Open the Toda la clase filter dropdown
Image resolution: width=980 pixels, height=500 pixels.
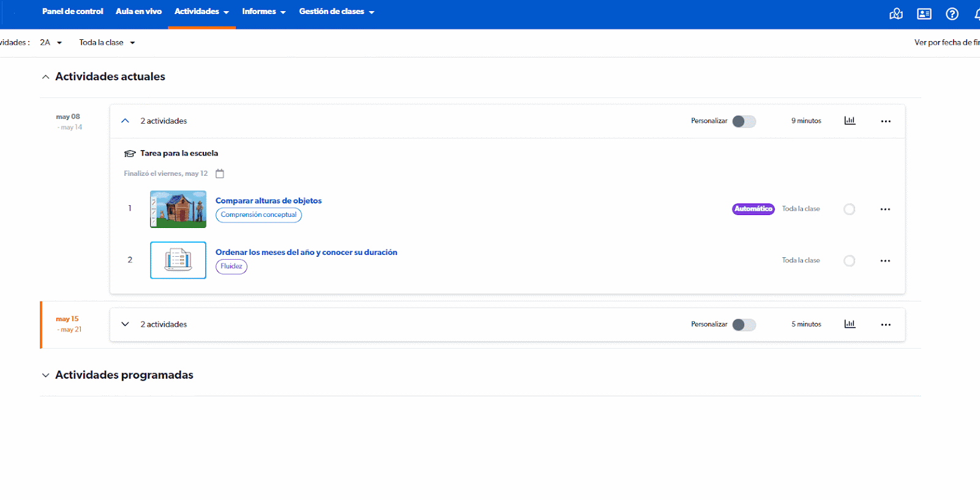pyautogui.click(x=107, y=42)
